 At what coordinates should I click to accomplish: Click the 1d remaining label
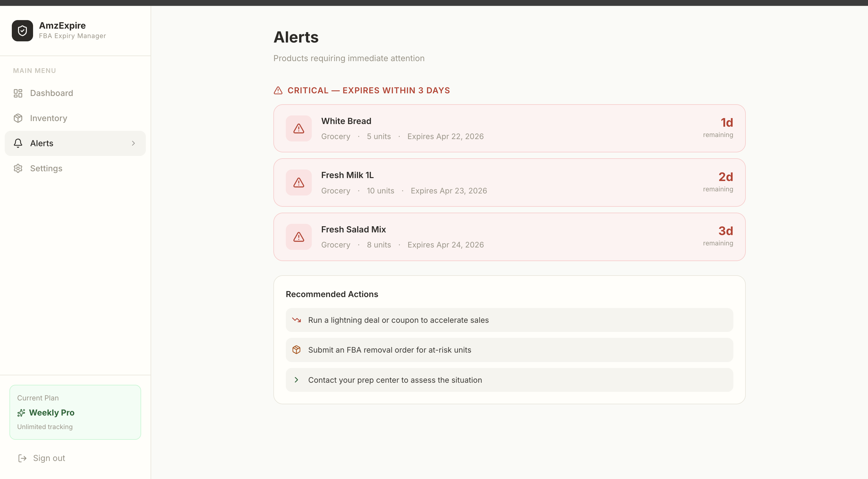718,128
